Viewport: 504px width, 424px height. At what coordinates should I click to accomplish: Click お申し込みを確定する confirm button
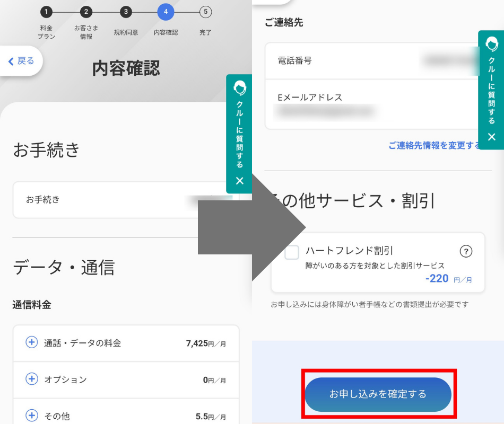(378, 394)
